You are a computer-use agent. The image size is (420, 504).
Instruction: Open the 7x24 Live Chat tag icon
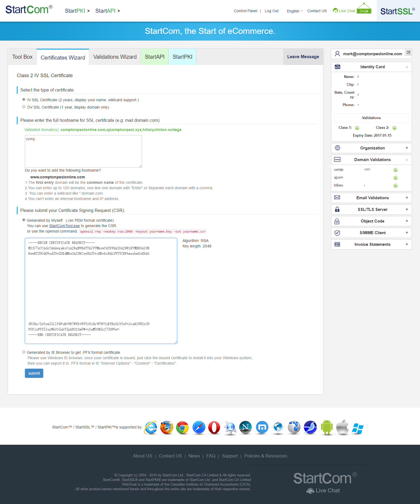(364, 8)
